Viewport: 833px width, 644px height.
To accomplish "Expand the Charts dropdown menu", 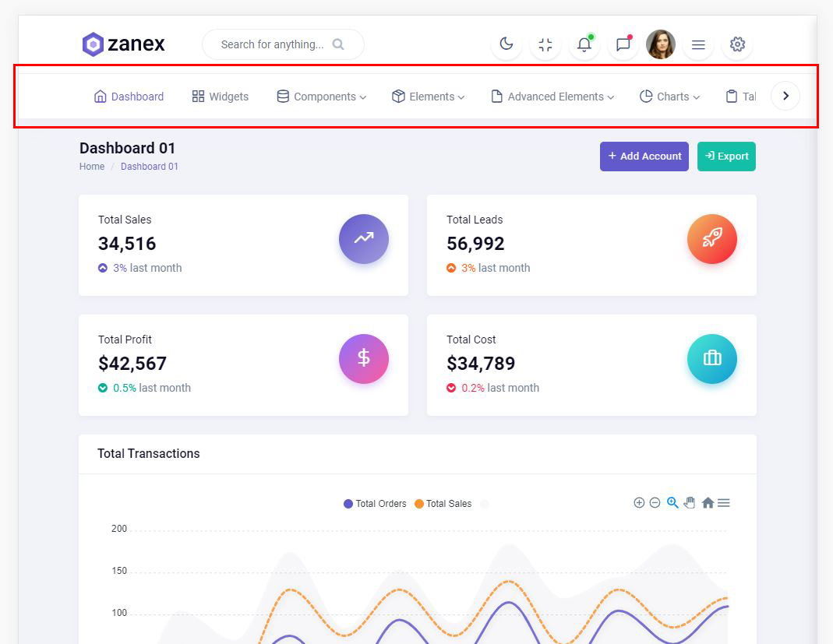I will pos(669,97).
